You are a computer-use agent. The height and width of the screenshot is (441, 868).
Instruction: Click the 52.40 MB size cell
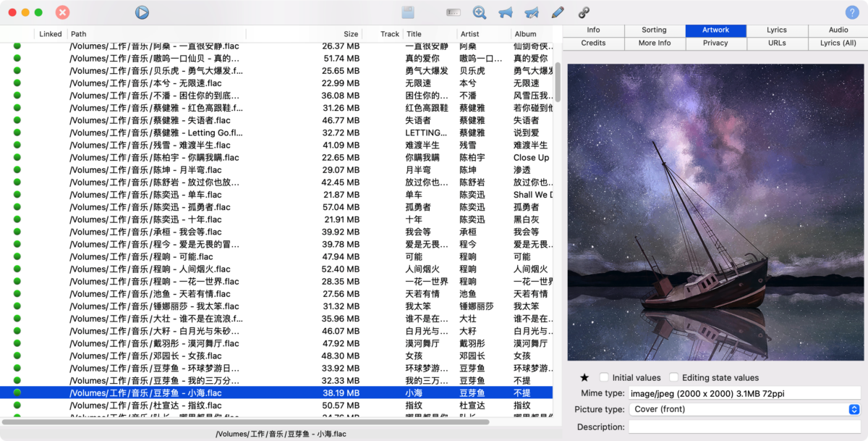[x=340, y=269]
